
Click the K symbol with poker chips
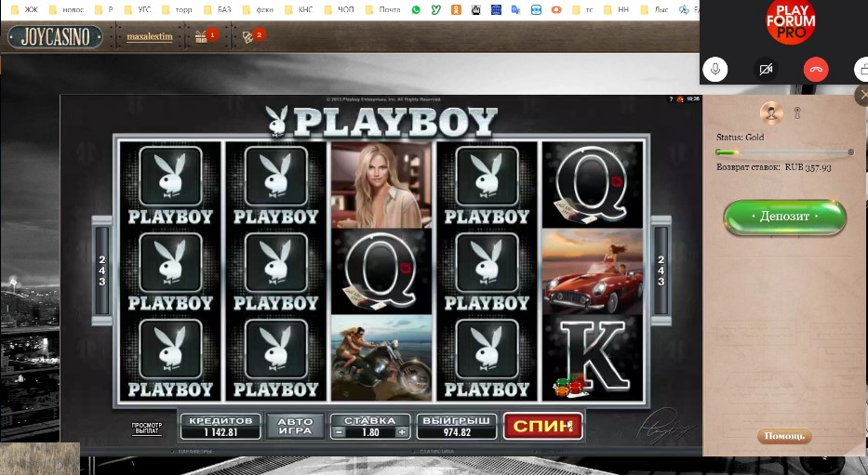(593, 358)
